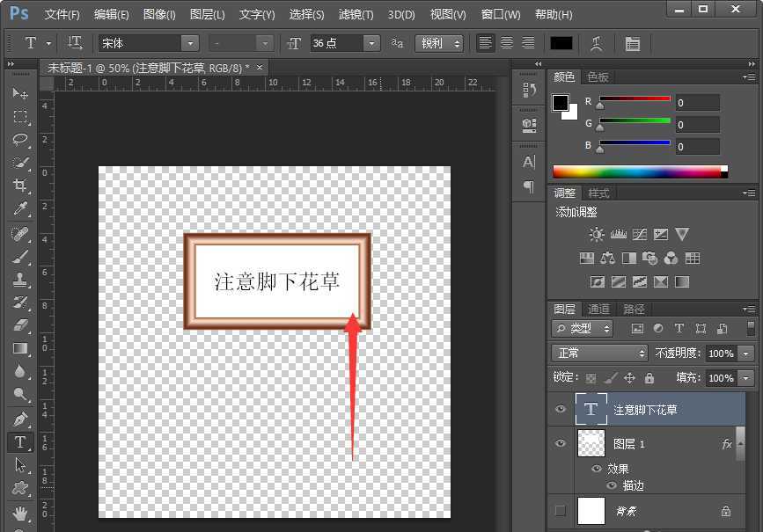Select the Move tool
Image resolution: width=763 pixels, height=532 pixels.
pos(21,94)
